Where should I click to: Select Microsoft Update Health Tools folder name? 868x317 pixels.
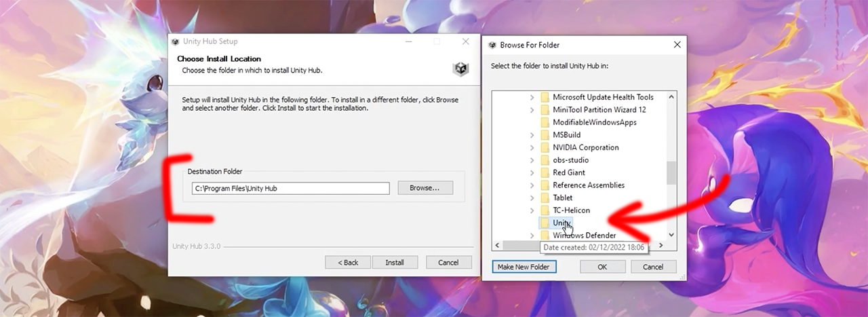(603, 97)
